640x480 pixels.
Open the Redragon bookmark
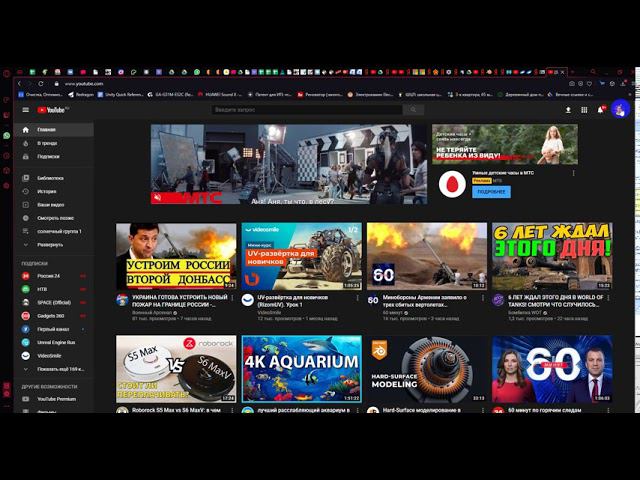tap(81, 94)
